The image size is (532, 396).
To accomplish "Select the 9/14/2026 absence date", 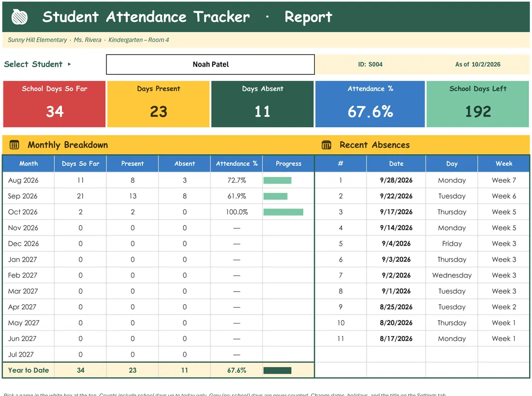I will (396, 228).
